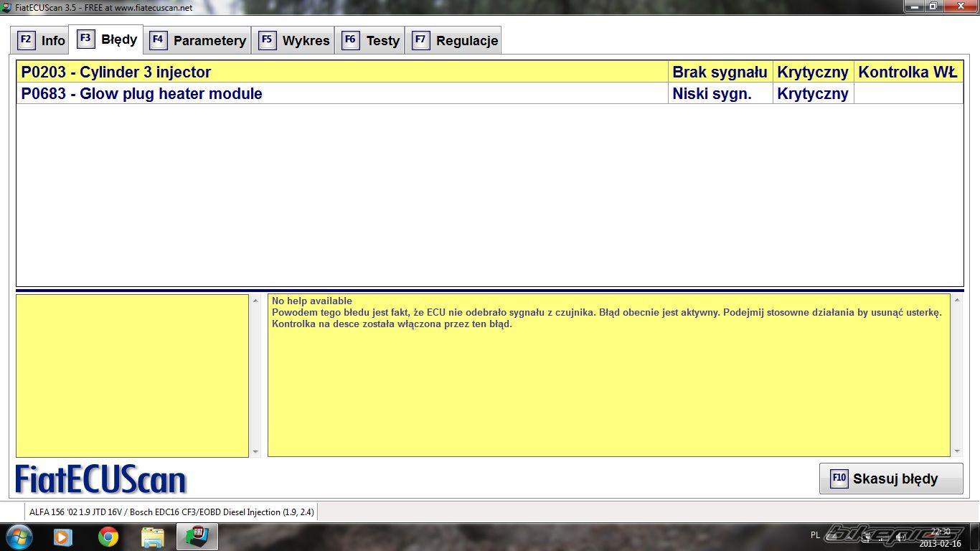Select the P0203 Cylinder 3 injector error
980x551 pixels.
click(116, 72)
